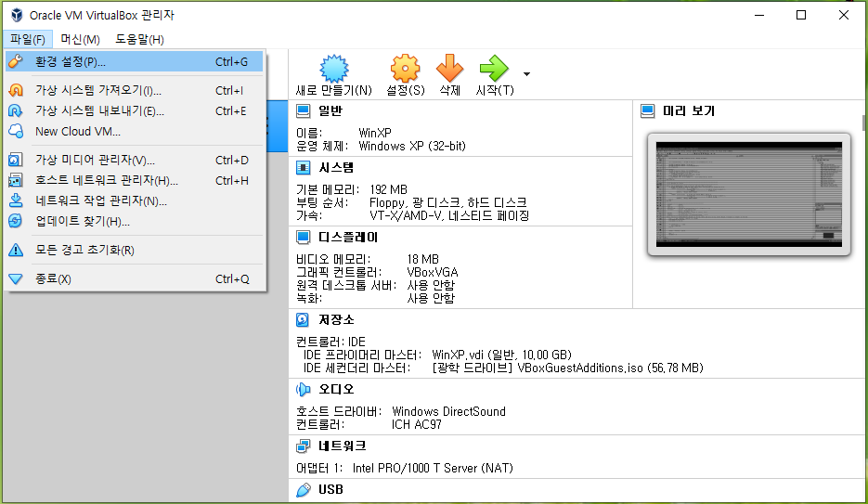Click the WinXP.vdi hard disk entry
The image size is (868, 504).
(501, 355)
